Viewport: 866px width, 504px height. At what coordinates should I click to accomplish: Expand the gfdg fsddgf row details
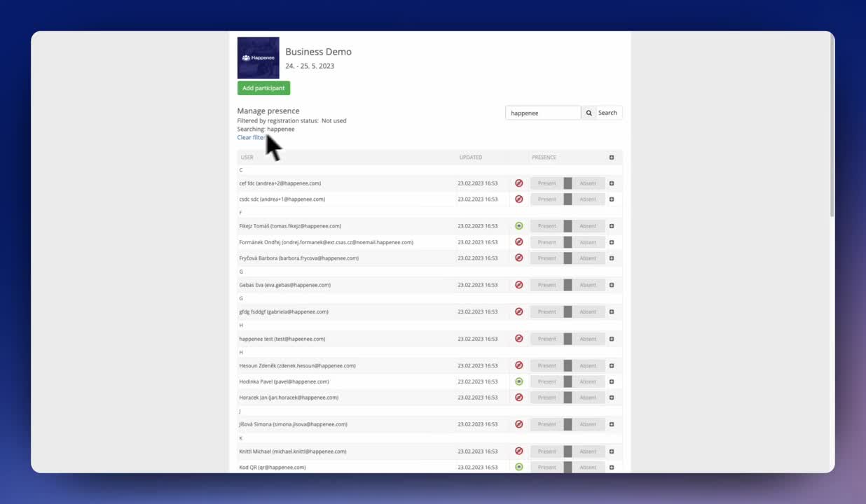point(612,312)
